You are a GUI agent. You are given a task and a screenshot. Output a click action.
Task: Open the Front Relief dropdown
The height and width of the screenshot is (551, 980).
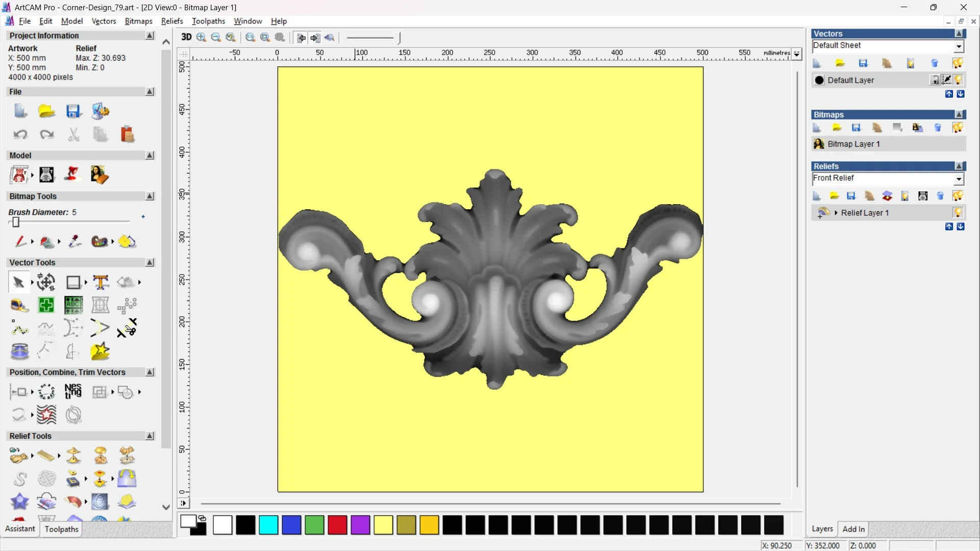click(x=960, y=179)
